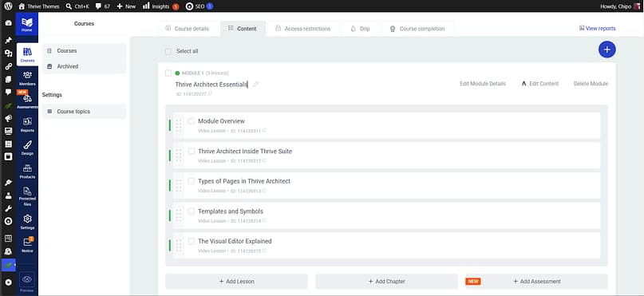Open the Design section
Image resolution: width=644 pixels, height=296 pixels.
pos(27,148)
